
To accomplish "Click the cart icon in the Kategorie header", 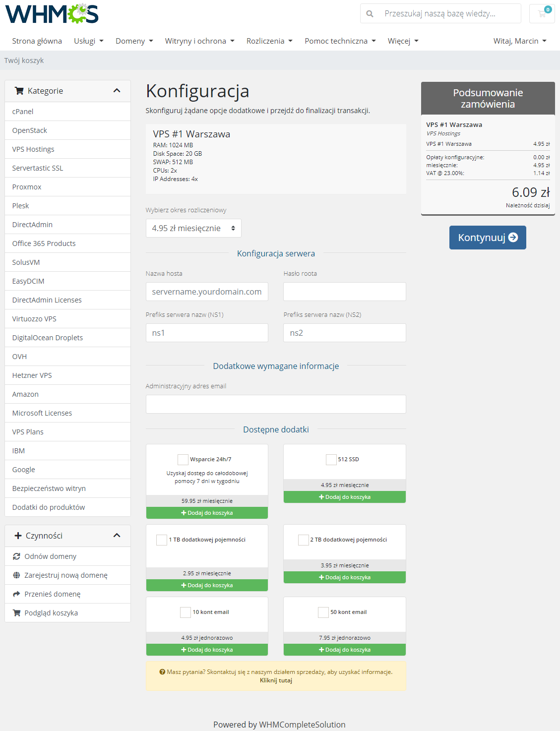I will click(x=20, y=91).
